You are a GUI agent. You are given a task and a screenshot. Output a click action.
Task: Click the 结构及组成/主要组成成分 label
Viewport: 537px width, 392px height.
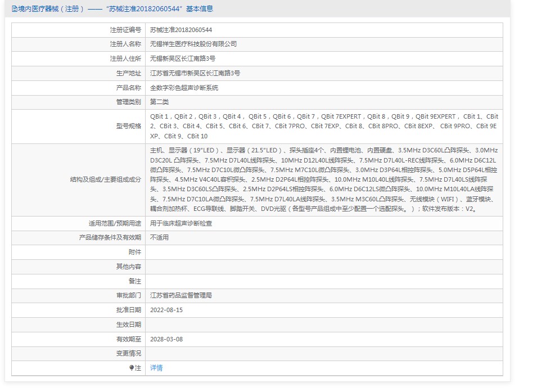[x=106, y=179]
